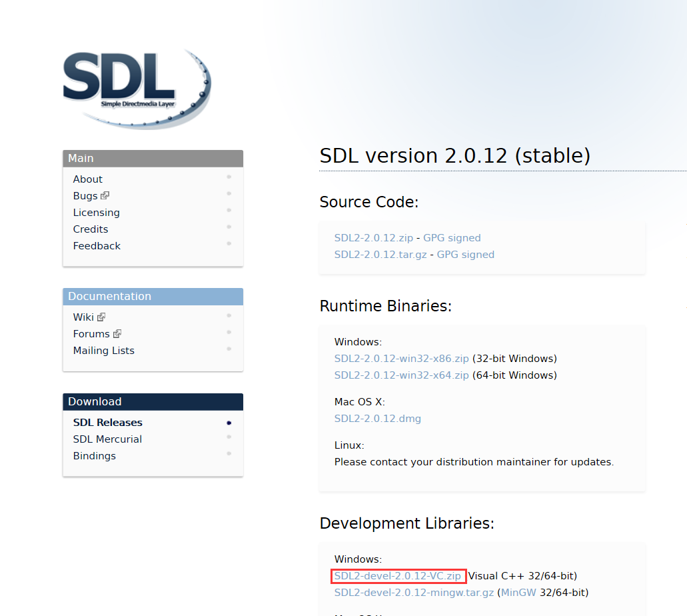The width and height of the screenshot is (687, 616).
Task: Click the Documentation section header
Action: 153,297
